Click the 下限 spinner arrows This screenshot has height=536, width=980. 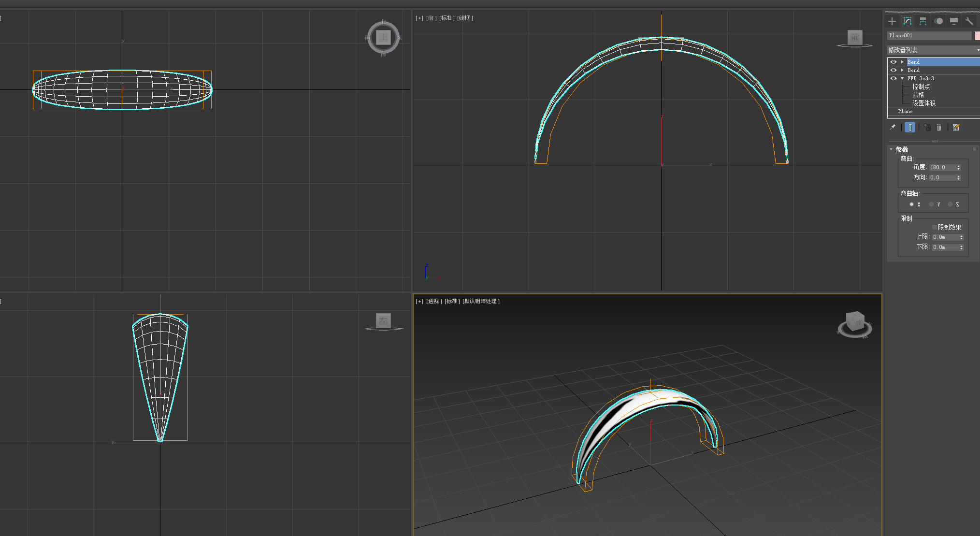tap(961, 247)
